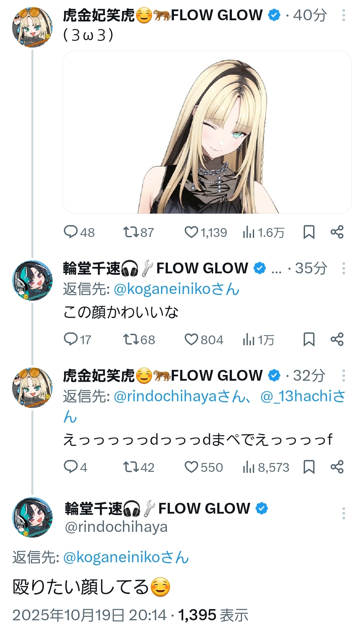364x623 pixels.
Task: Open the winking blonde character image
Action: pyautogui.click(x=207, y=132)
